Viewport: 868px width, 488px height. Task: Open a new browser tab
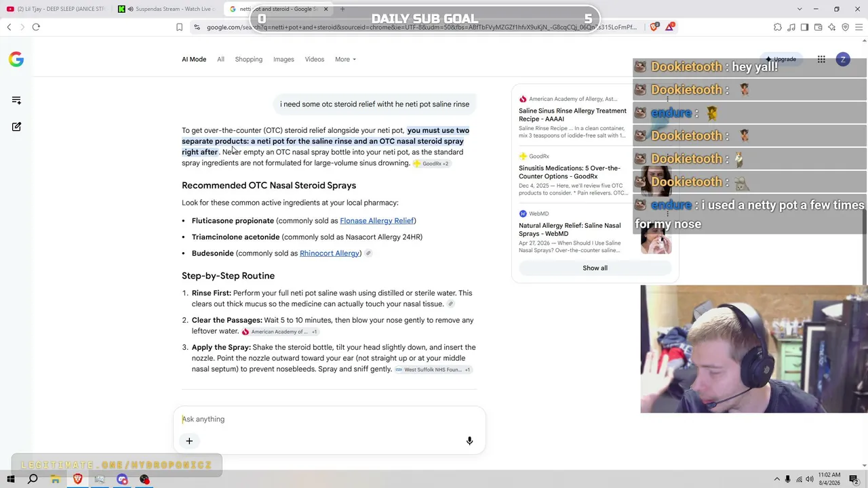342,9
